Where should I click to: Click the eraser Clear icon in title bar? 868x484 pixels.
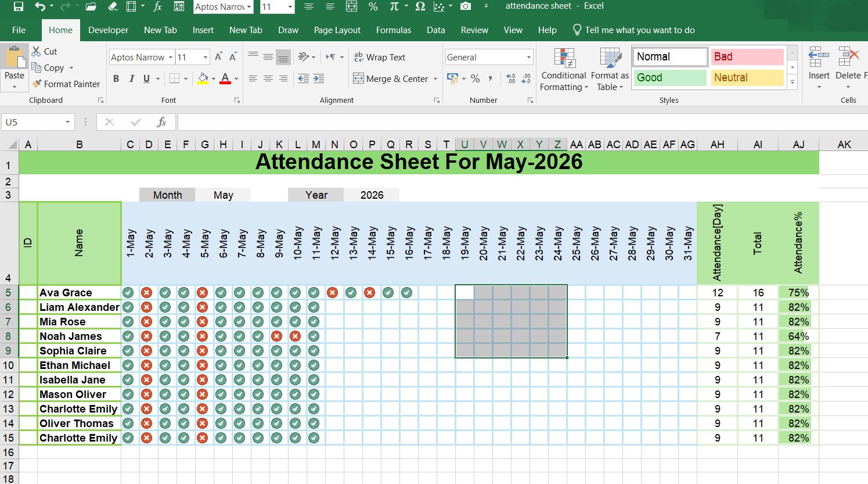point(113,6)
